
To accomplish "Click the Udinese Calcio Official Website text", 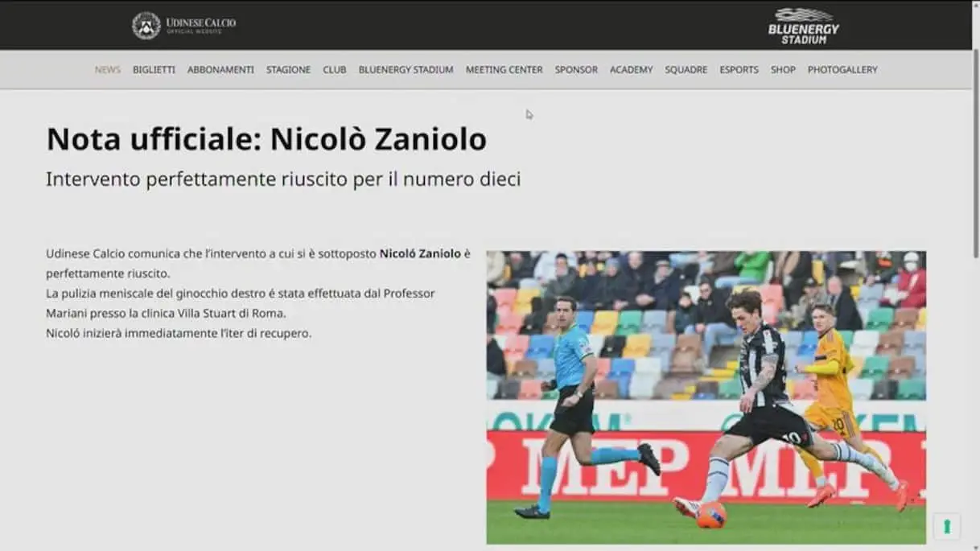I will (200, 26).
